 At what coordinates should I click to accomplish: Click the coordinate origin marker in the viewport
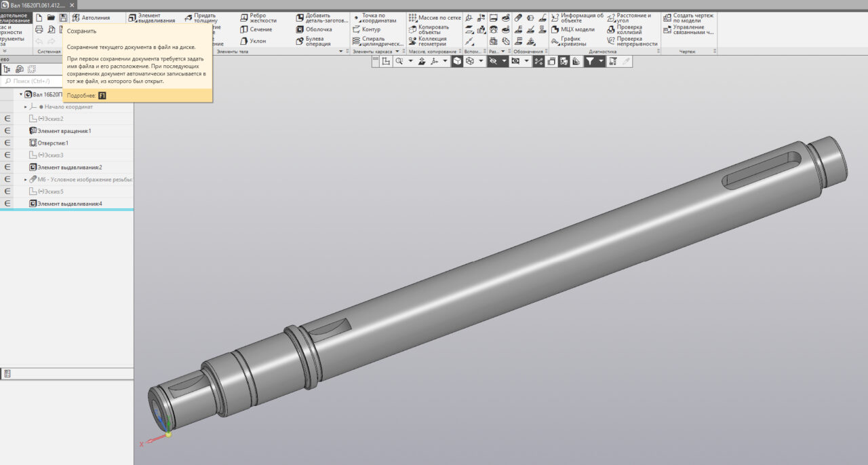pyautogui.click(x=168, y=433)
